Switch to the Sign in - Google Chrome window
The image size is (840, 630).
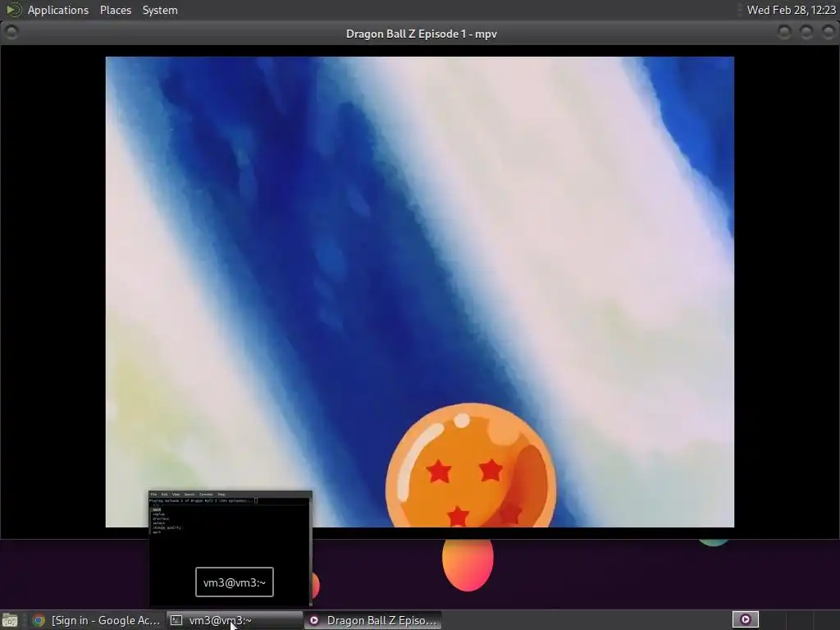click(96, 620)
